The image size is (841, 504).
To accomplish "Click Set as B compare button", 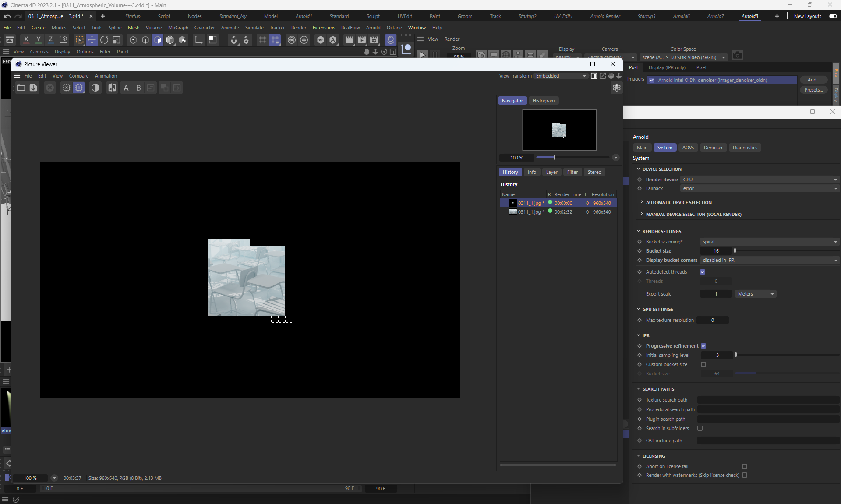I will coord(138,88).
